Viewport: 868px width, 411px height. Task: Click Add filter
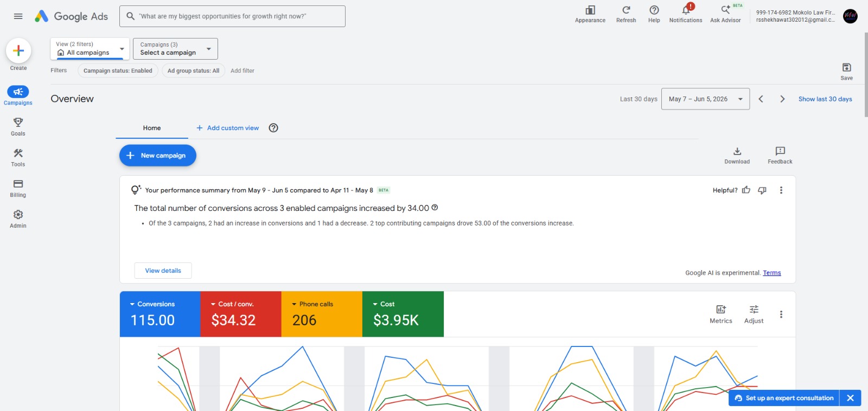[242, 70]
